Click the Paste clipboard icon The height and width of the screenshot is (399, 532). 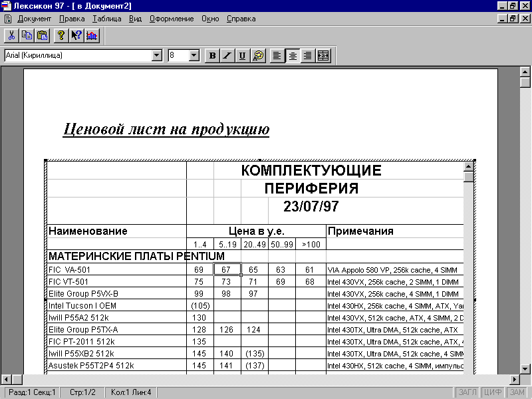[43, 35]
